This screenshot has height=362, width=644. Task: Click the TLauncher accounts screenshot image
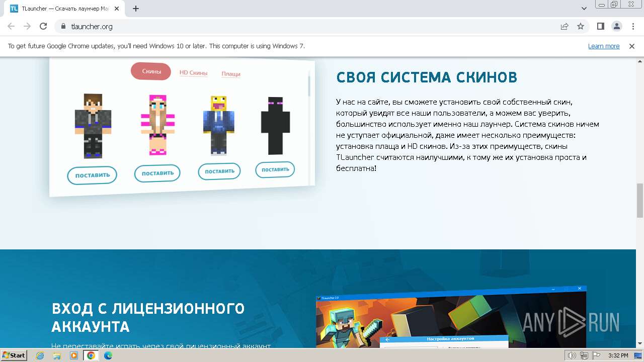point(451,317)
